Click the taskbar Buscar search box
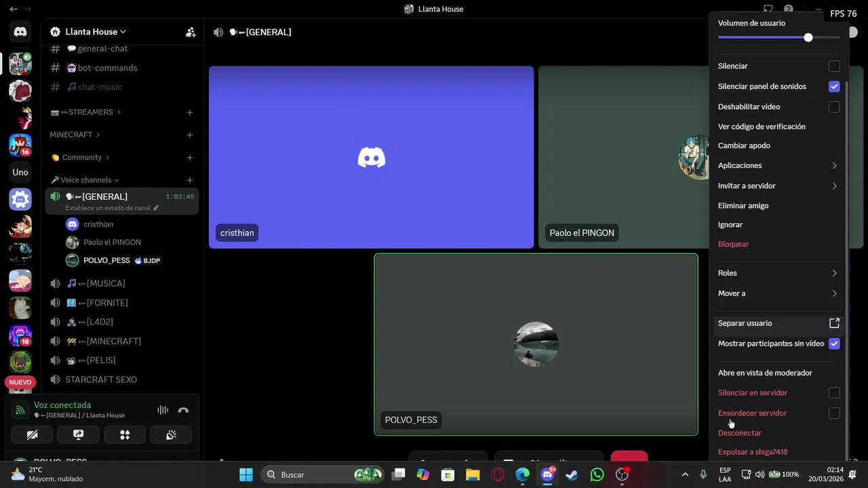The image size is (868, 488). pyautogui.click(x=322, y=474)
